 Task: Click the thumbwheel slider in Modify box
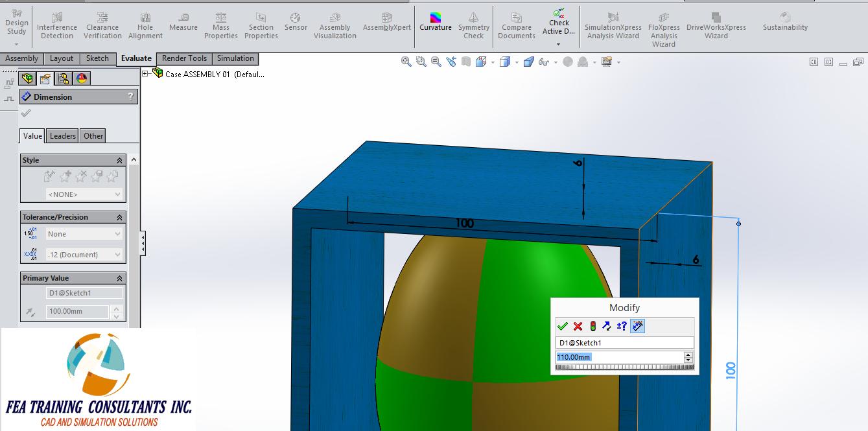(x=624, y=367)
